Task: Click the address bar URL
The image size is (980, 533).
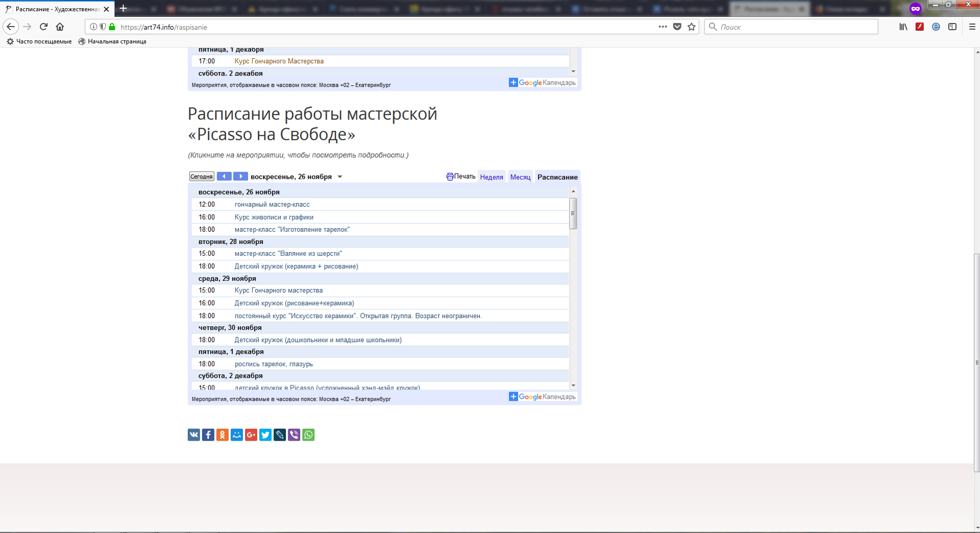Action: coord(164,27)
